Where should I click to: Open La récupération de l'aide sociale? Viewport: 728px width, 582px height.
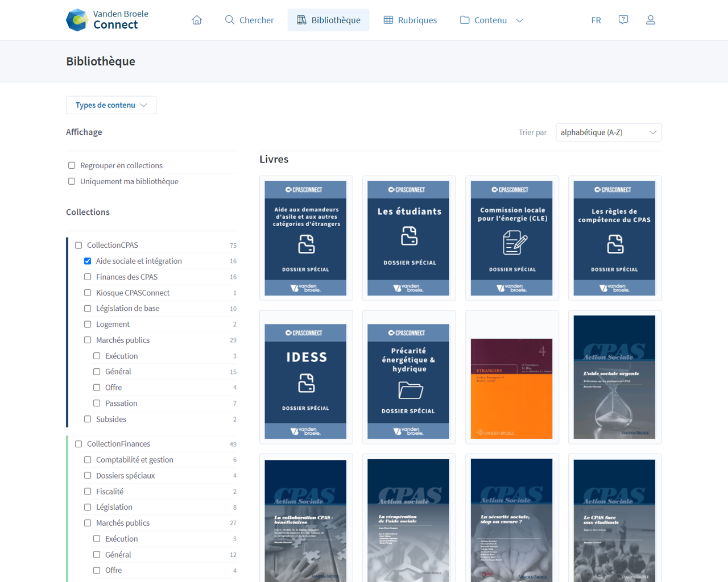[x=409, y=518]
